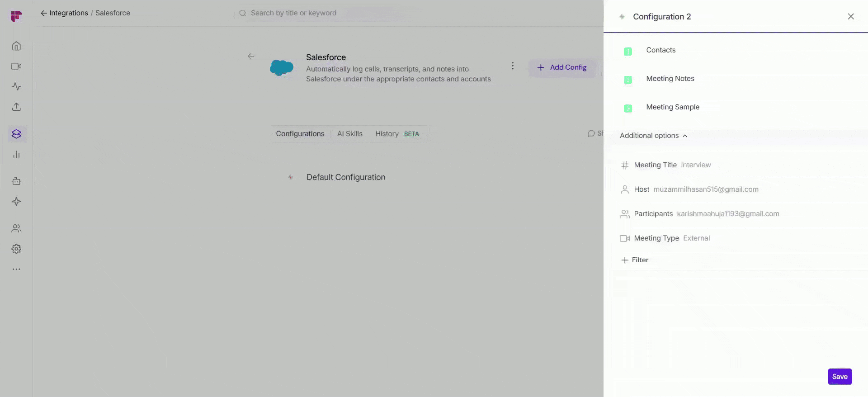This screenshot has width=868, height=397.
Task: Click the step 2 badge for Meeting Notes
Action: 628,80
